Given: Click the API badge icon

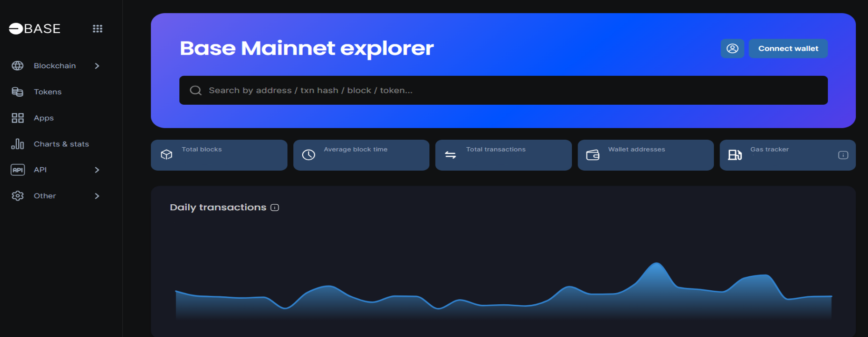Looking at the screenshot, I should point(18,170).
